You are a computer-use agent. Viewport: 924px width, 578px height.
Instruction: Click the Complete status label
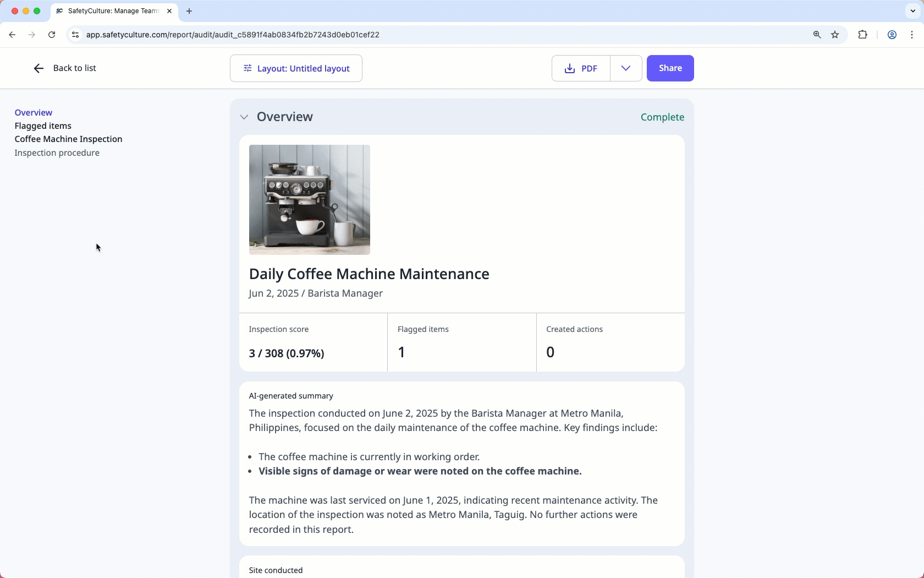point(662,117)
